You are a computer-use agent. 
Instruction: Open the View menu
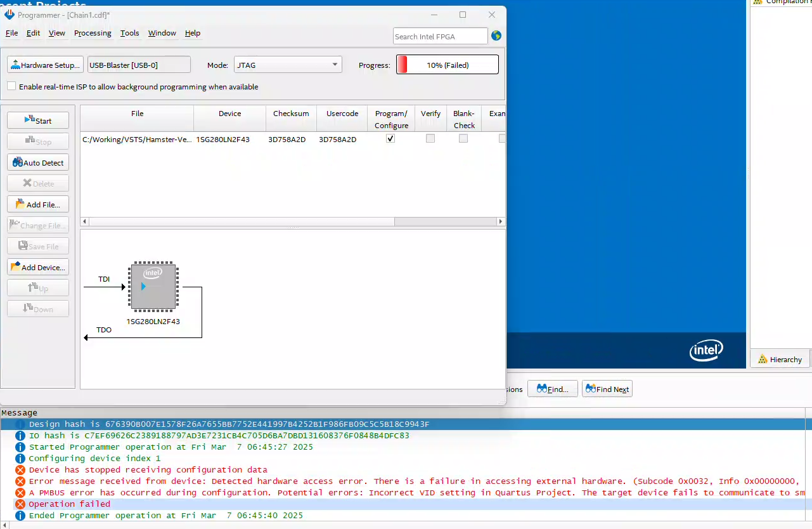(57, 33)
